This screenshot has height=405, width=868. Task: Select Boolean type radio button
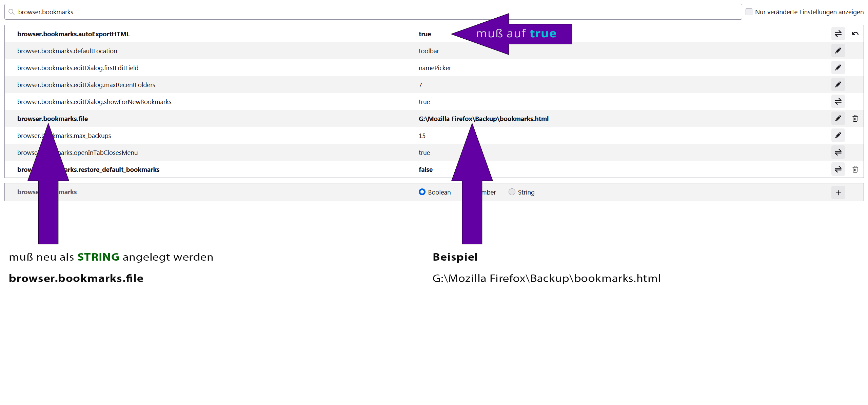tap(422, 192)
